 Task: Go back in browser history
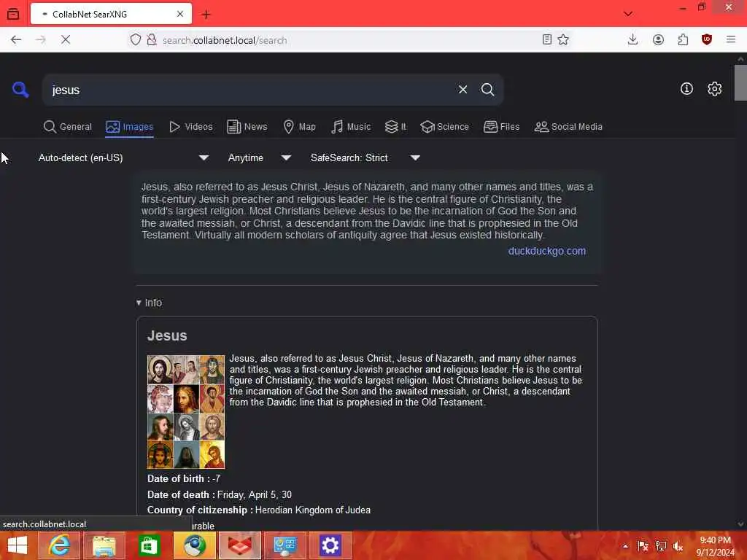16,40
